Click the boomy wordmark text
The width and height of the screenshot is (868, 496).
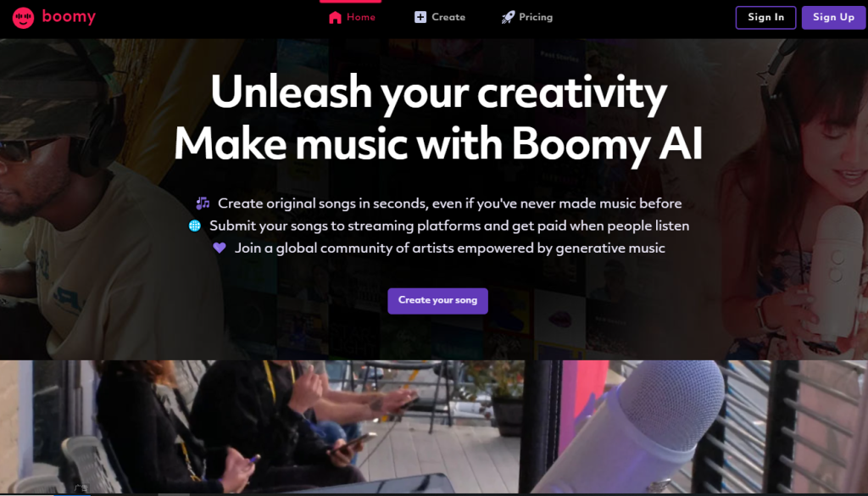(69, 17)
